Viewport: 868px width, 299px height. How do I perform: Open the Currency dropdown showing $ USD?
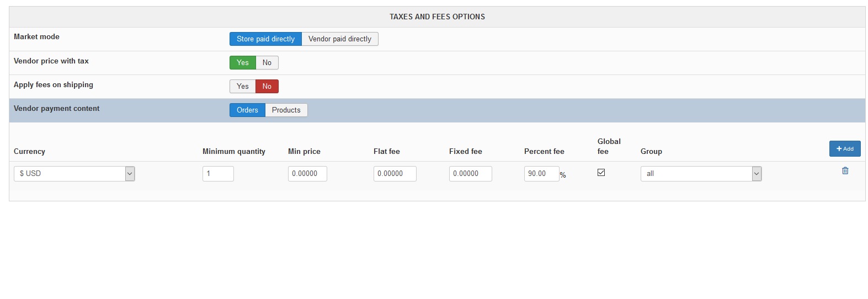pyautogui.click(x=74, y=174)
